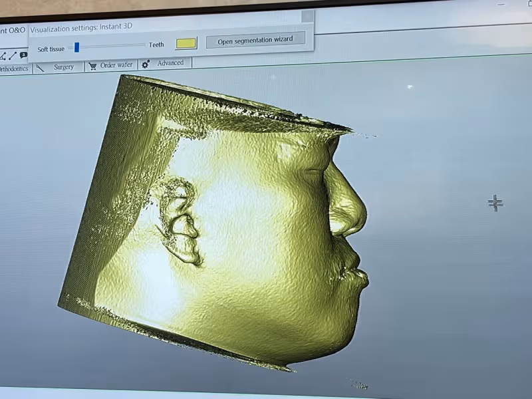Click the 3D rendered face model

(x=217, y=224)
